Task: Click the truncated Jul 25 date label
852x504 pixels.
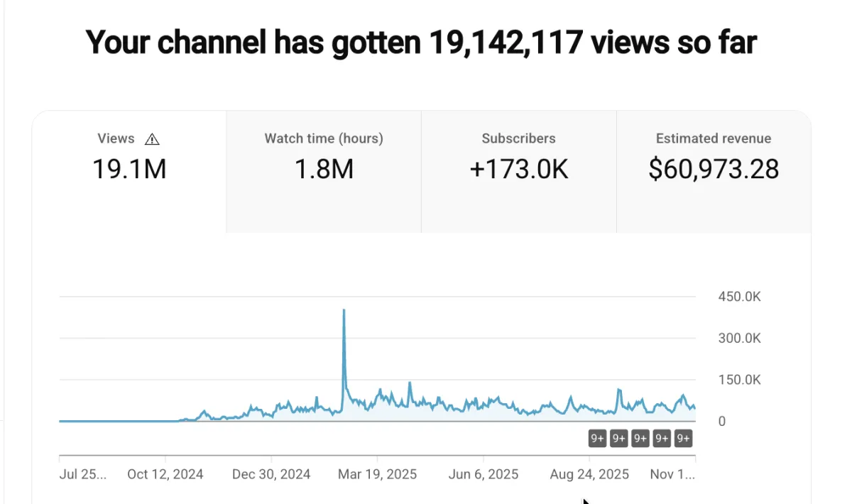Action: point(83,474)
